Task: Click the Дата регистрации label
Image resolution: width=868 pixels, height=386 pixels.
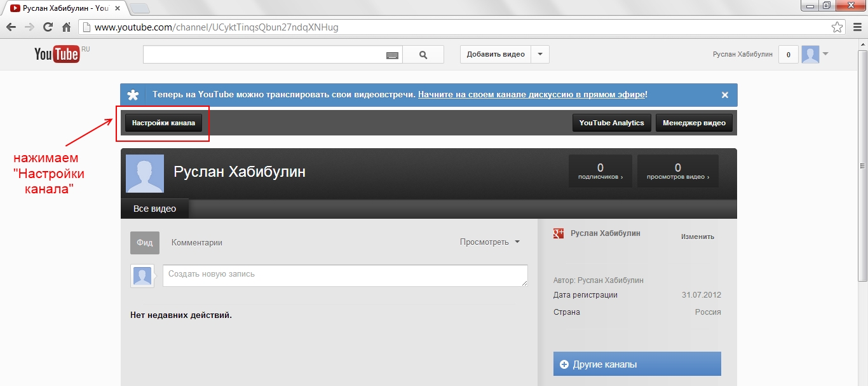Action: click(x=585, y=295)
